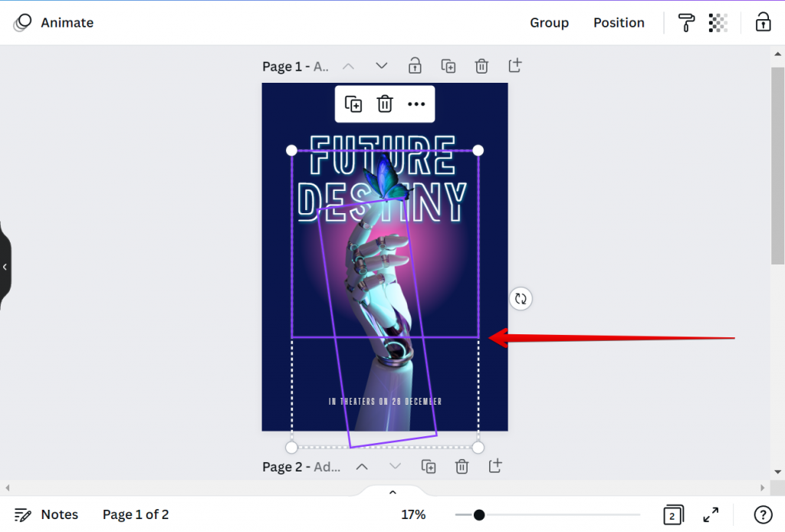Click vertical scrollbar up arrow
Screen dimensions: 785x532
click(777, 54)
